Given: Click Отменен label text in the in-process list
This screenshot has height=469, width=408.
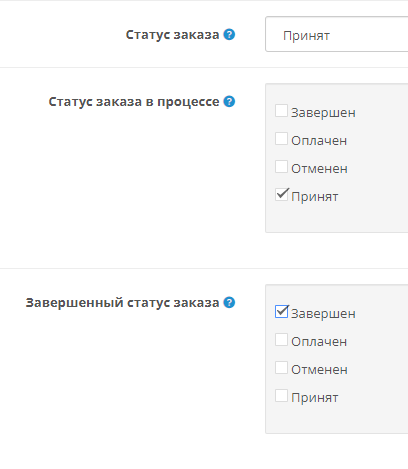Looking at the screenshot, I should tap(319, 169).
